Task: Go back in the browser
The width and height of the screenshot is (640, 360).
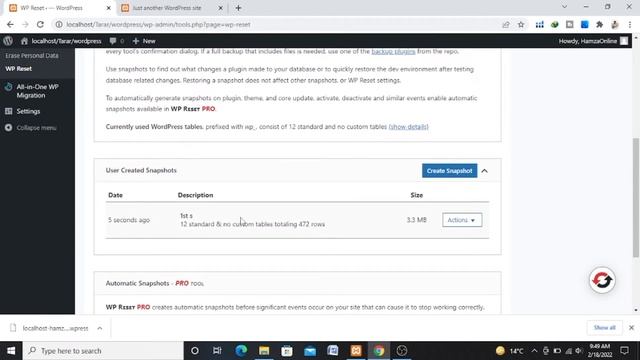Action: [10, 24]
